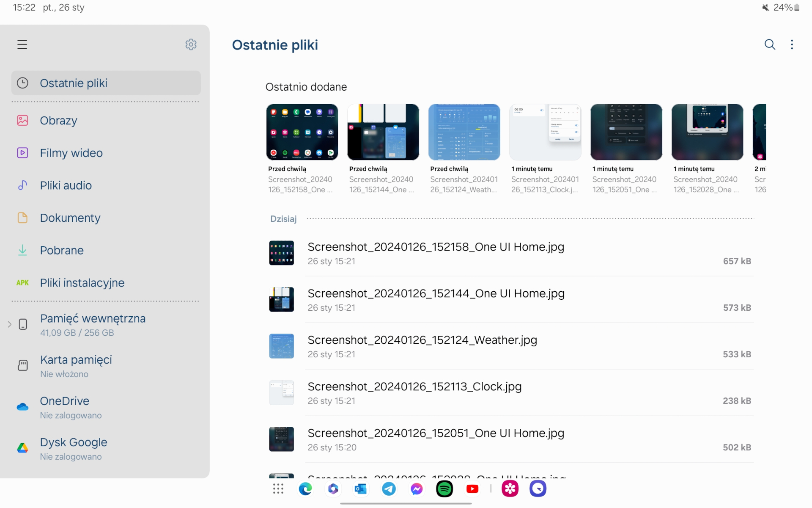Go to Pliki audio category
The height and width of the screenshot is (508, 812).
[66, 185]
